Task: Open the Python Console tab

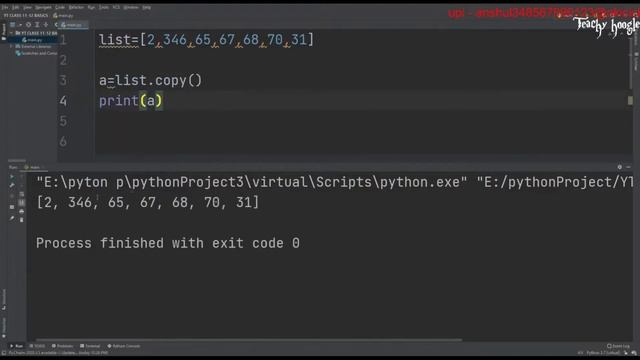Action: tap(124, 346)
